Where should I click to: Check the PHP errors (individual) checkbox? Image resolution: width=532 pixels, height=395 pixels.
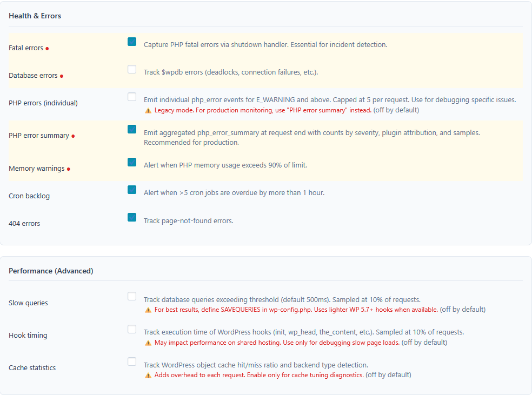(x=132, y=97)
